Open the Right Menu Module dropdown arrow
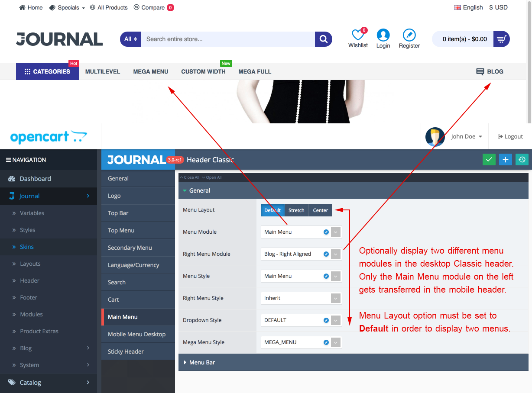This screenshot has width=532, height=393. [336, 254]
